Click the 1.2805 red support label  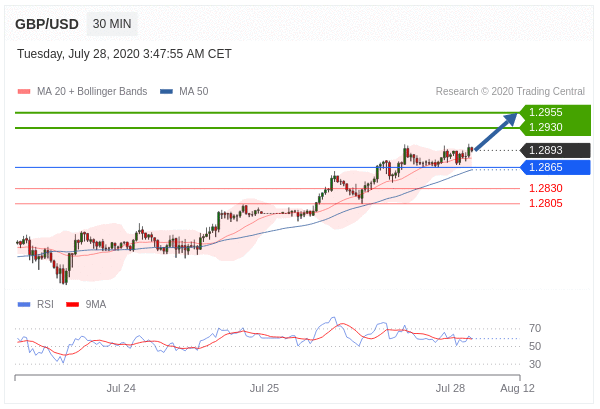click(545, 203)
